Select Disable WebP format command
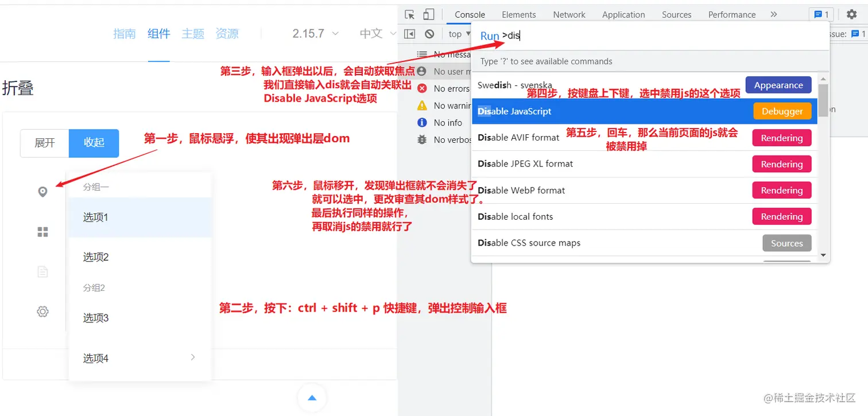868x416 pixels. [644, 190]
